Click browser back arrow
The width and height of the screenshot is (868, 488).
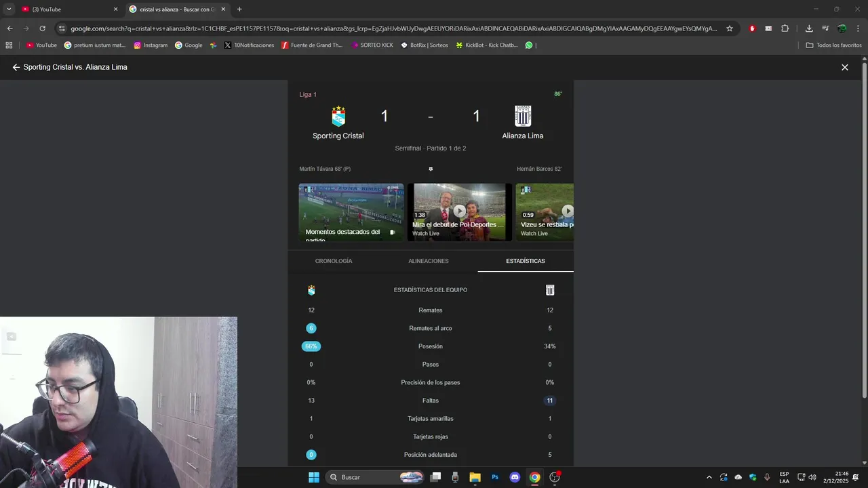tap(9, 28)
